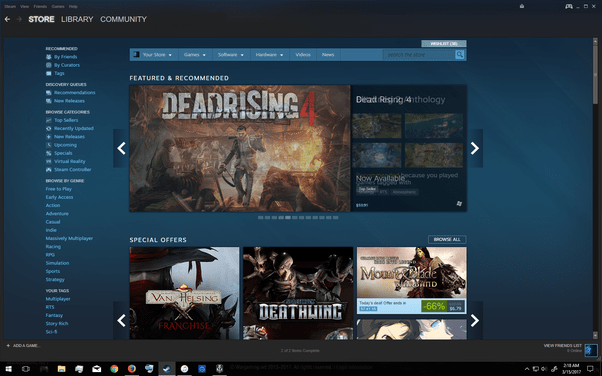The image size is (602, 376).
Task: Switch to the LIBRARY tab
Action: coord(77,19)
